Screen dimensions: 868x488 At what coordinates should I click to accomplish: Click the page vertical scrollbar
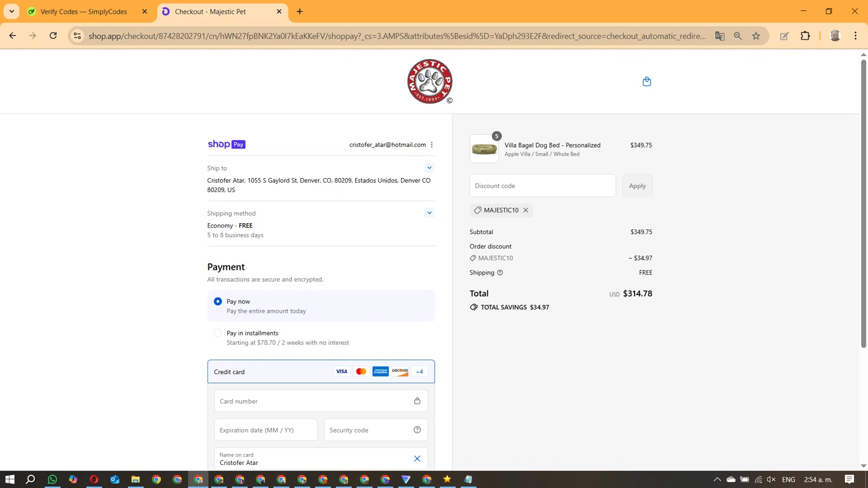[863, 202]
